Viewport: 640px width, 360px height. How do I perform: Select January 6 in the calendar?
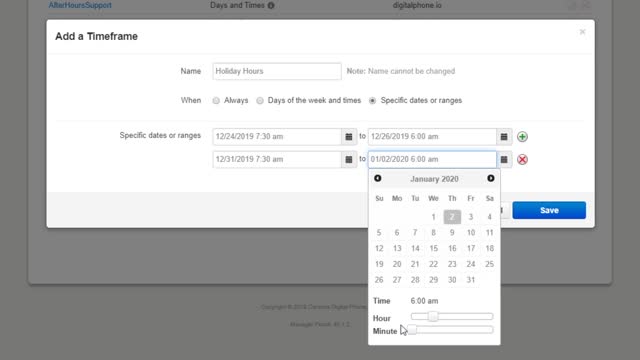coord(397,233)
